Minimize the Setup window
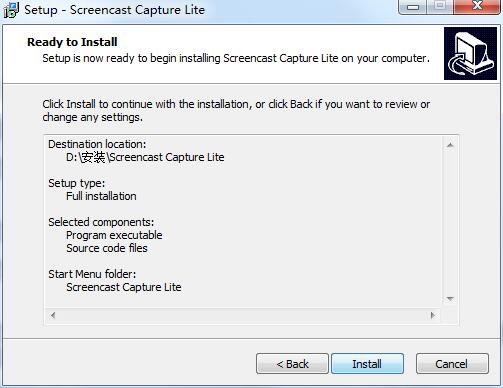Image resolution: width=503 pixels, height=388 pixels. pos(413,7)
